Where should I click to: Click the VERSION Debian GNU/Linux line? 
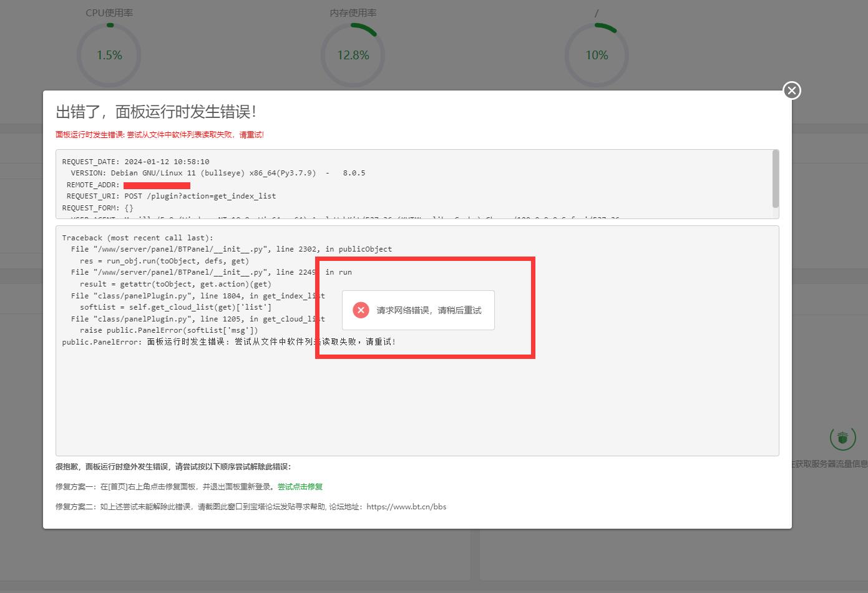pos(218,173)
